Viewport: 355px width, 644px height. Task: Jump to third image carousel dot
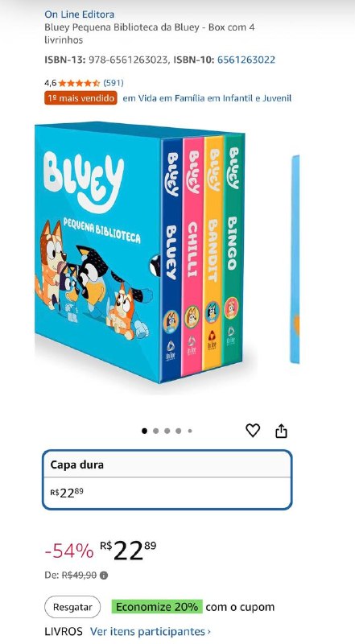(167, 431)
